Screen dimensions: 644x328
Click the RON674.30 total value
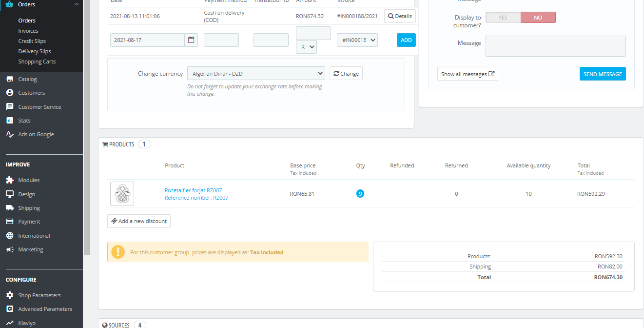[x=608, y=277]
